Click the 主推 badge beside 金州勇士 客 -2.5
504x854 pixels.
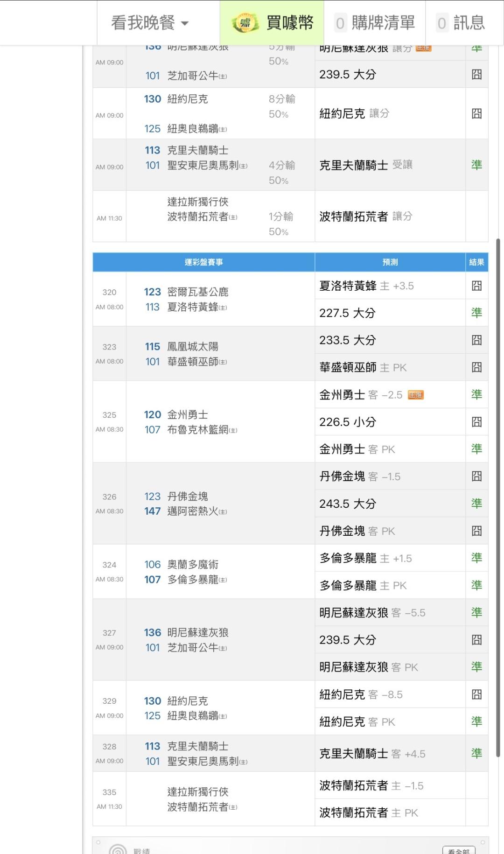click(415, 395)
